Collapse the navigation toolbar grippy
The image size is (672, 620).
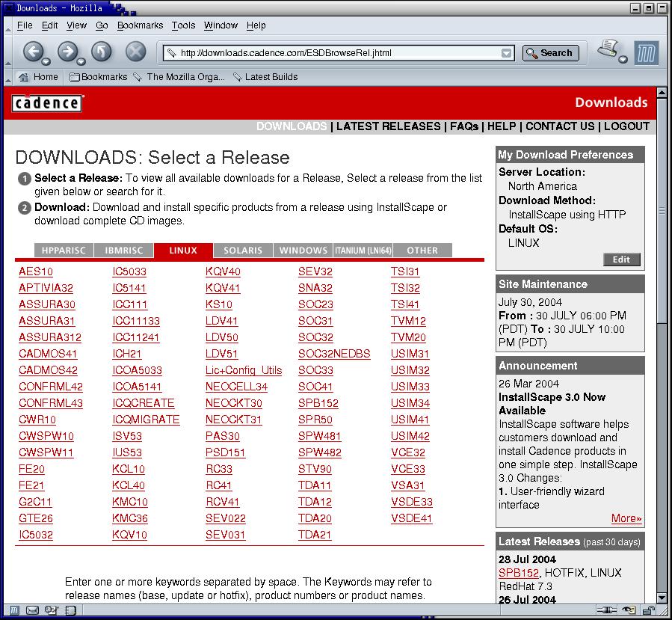coord(7,53)
